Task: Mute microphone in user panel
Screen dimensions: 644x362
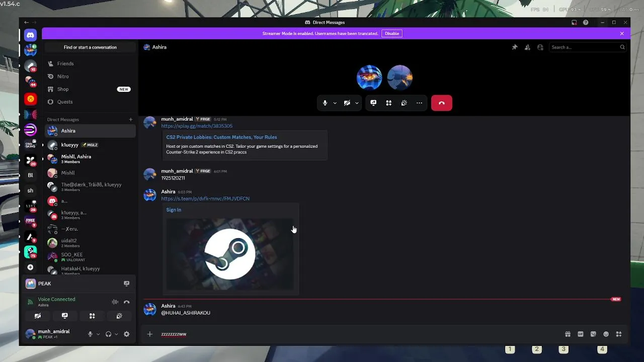Action: (x=90, y=334)
